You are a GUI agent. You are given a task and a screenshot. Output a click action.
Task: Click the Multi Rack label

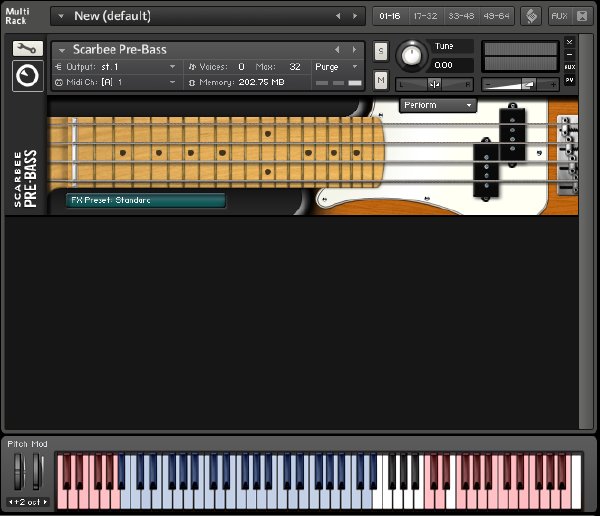click(x=17, y=16)
